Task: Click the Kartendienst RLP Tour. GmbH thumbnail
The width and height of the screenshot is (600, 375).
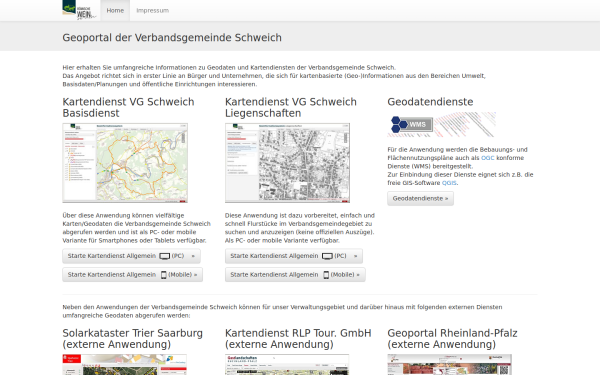Action: [287, 365]
